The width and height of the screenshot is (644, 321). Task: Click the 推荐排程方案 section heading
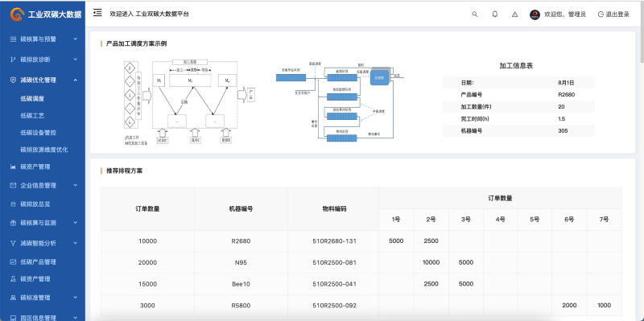(x=125, y=171)
